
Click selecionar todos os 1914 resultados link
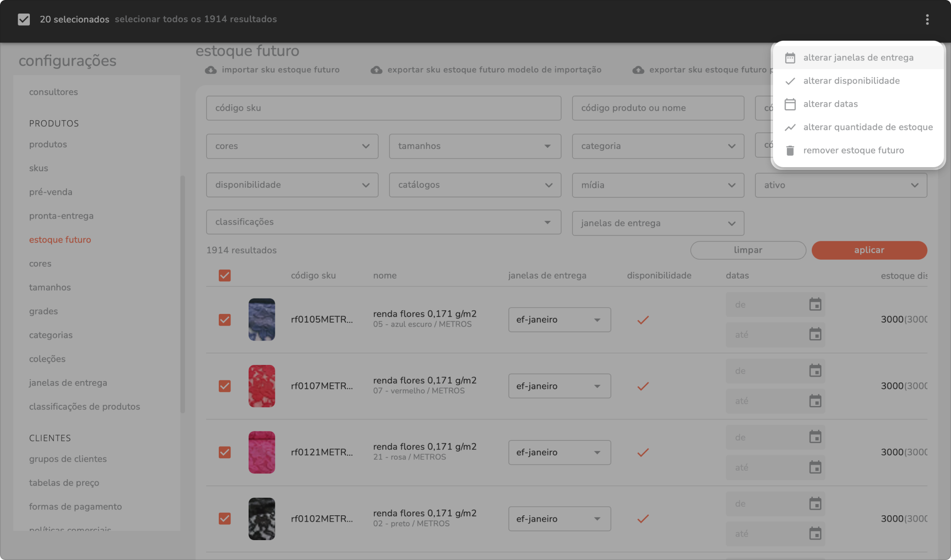(x=196, y=19)
